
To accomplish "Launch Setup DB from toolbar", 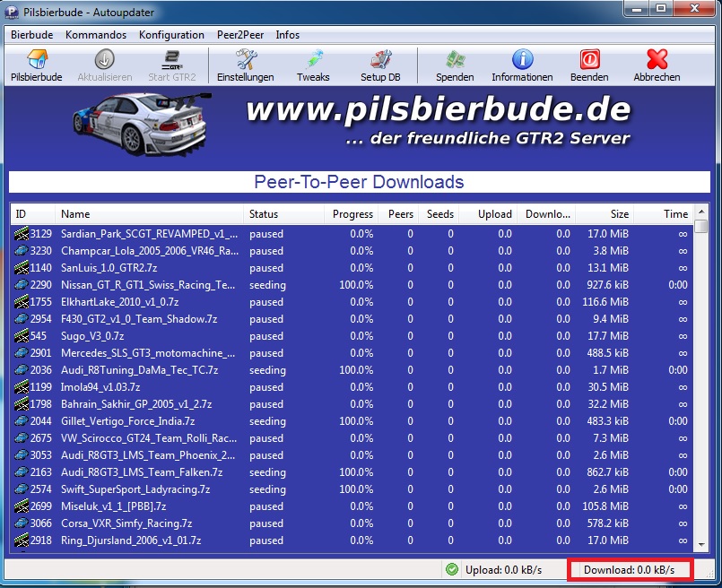I will [x=380, y=60].
